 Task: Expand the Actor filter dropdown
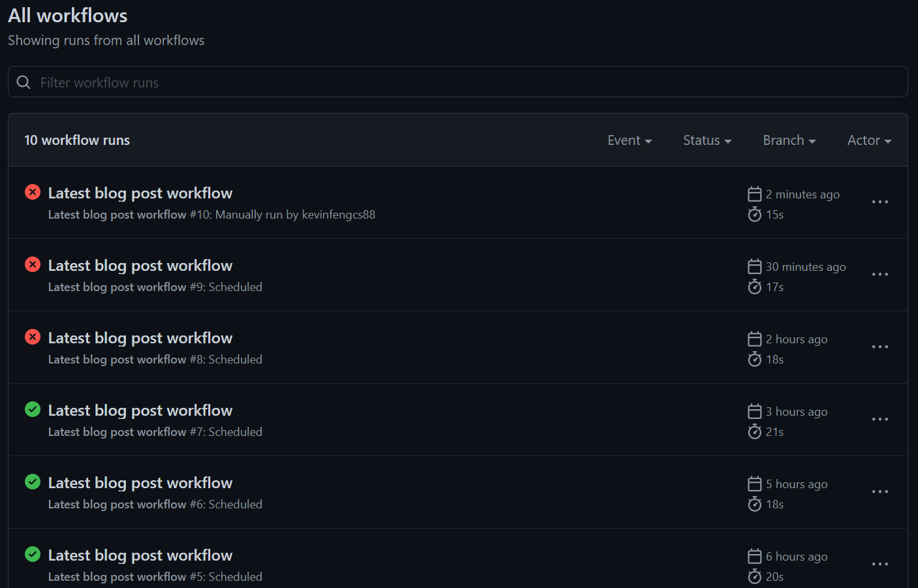point(869,140)
